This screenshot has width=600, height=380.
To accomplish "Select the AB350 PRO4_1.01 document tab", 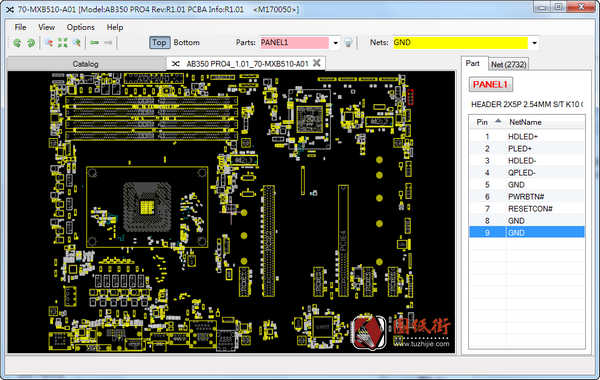I will 247,64.
